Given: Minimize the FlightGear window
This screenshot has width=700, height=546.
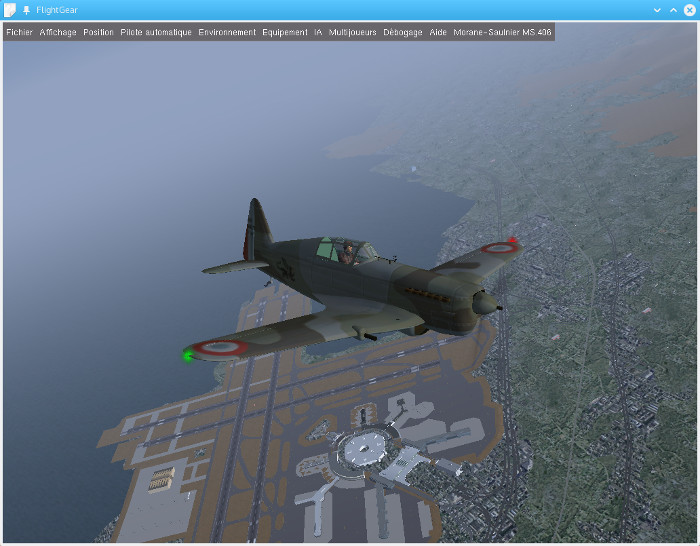Looking at the screenshot, I should [x=657, y=9].
